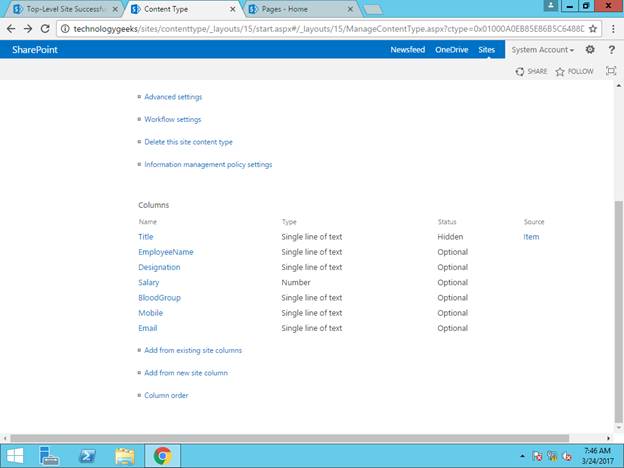Open Chrome user profile button
This screenshot has width=624, height=468.
pos(551,6)
